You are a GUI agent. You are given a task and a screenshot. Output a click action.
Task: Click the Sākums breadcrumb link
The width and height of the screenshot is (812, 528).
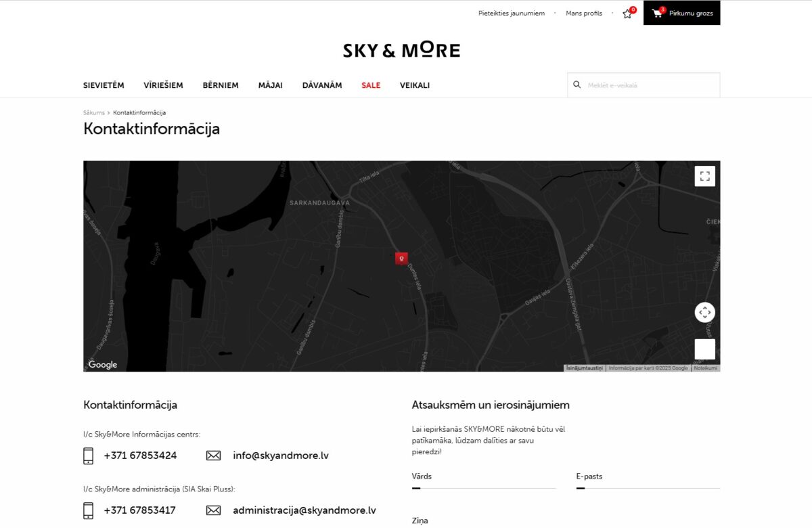(93, 112)
